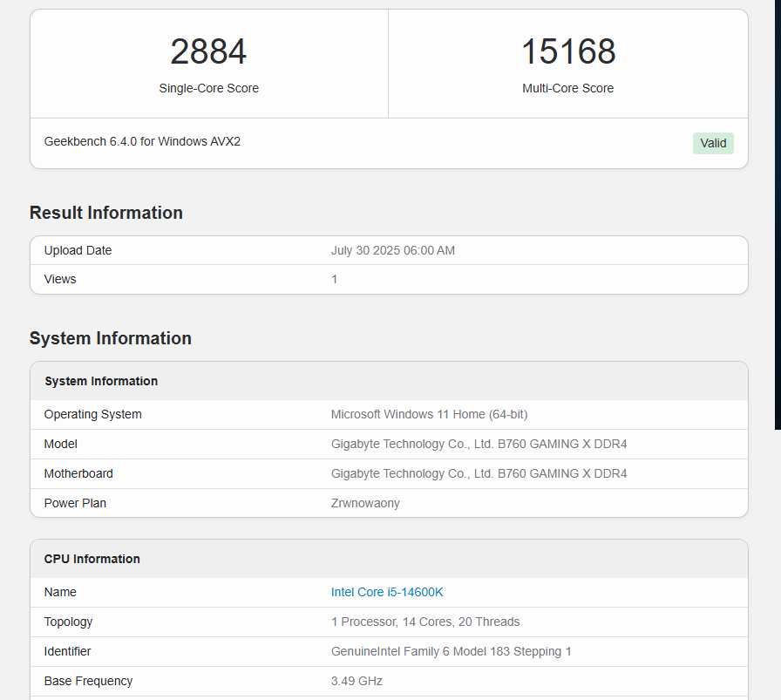
Task: Click the large System Information section heading
Action: (111, 338)
